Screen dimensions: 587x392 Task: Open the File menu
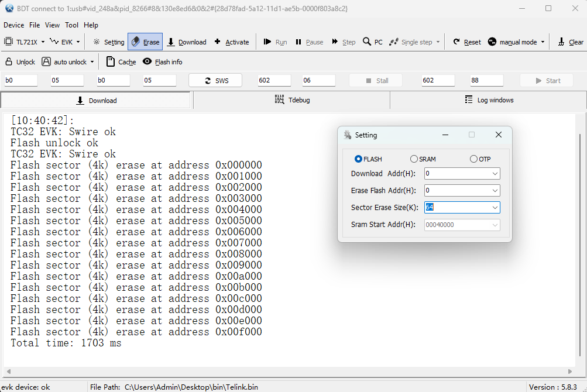(x=35, y=25)
